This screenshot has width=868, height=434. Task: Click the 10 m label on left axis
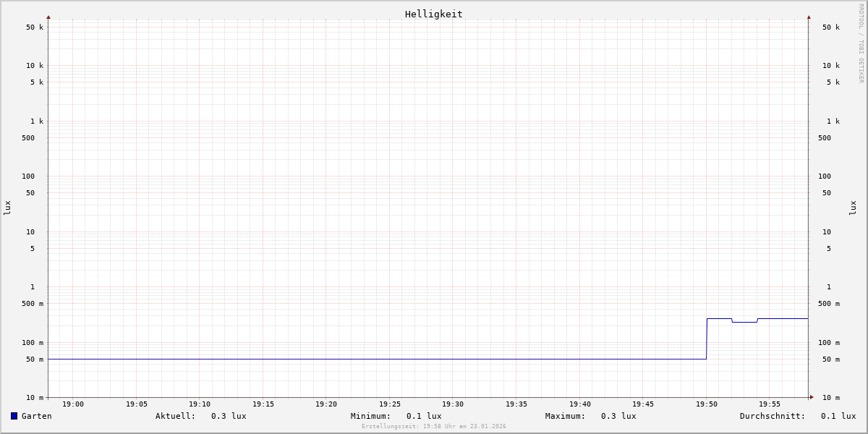click(x=35, y=398)
